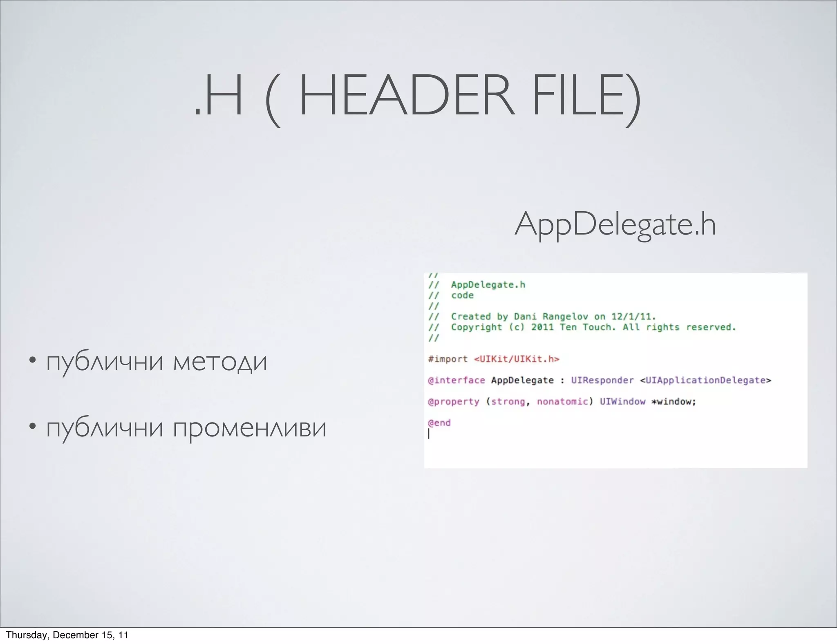Click 'Created by Dani Rangelov on 12/1/11.' comment
The width and height of the screenshot is (837, 644).
pyautogui.click(x=553, y=316)
